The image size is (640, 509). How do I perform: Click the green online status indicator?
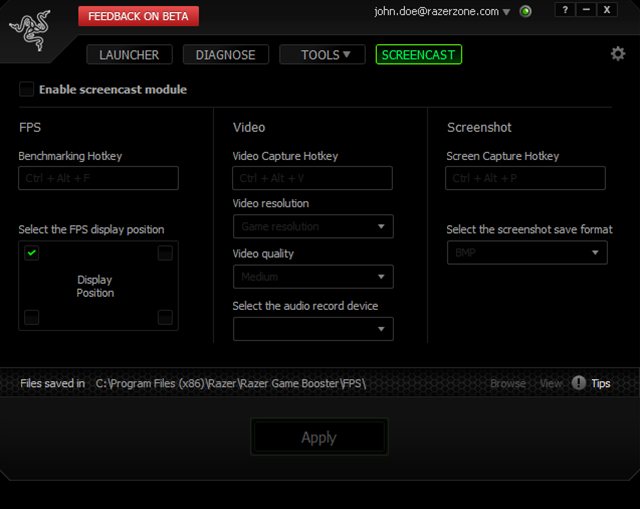[x=526, y=12]
